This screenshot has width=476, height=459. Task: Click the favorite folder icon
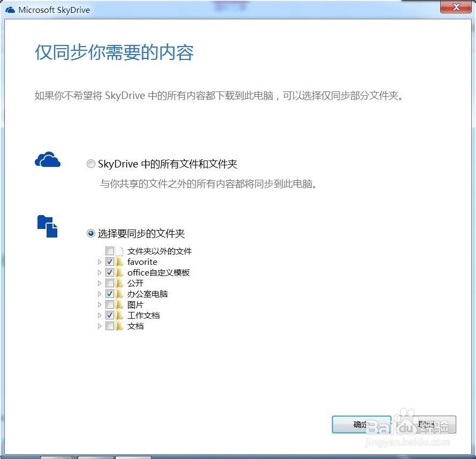(119, 262)
